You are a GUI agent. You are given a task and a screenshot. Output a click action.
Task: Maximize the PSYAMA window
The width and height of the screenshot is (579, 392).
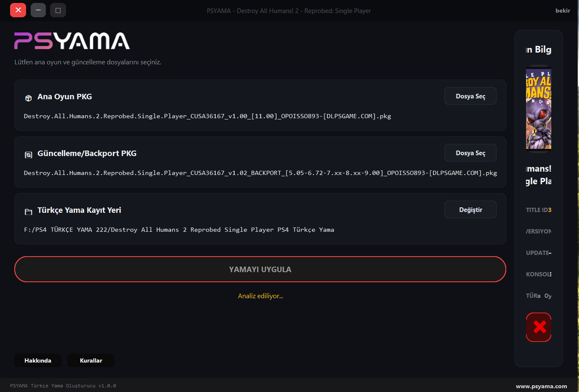point(58,10)
